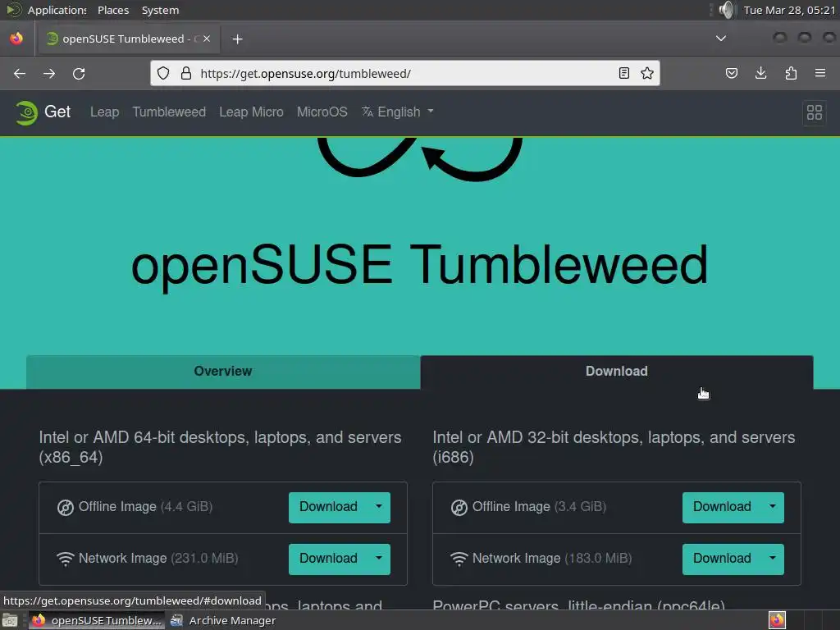840x630 pixels.
Task: Click the i686 Network Image wifi icon
Action: point(459,559)
